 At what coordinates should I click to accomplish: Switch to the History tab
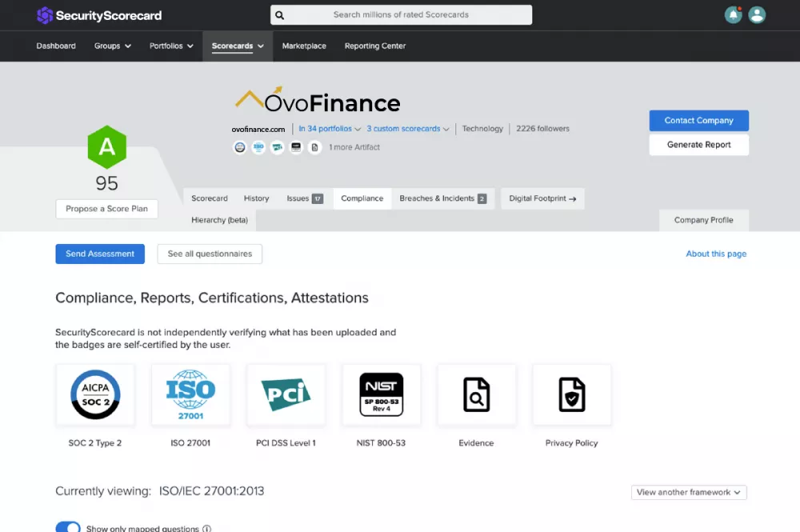click(256, 198)
